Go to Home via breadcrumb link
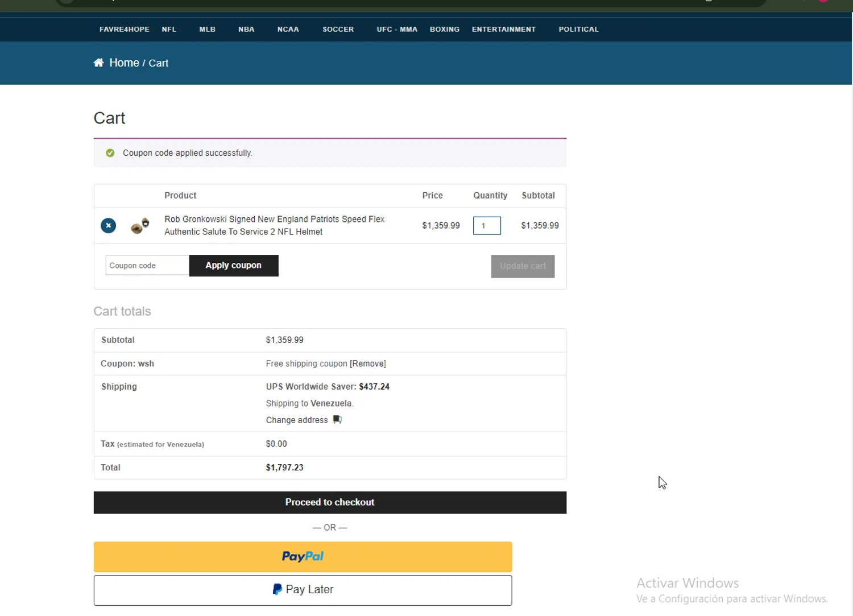This screenshot has width=853, height=616. [x=124, y=63]
